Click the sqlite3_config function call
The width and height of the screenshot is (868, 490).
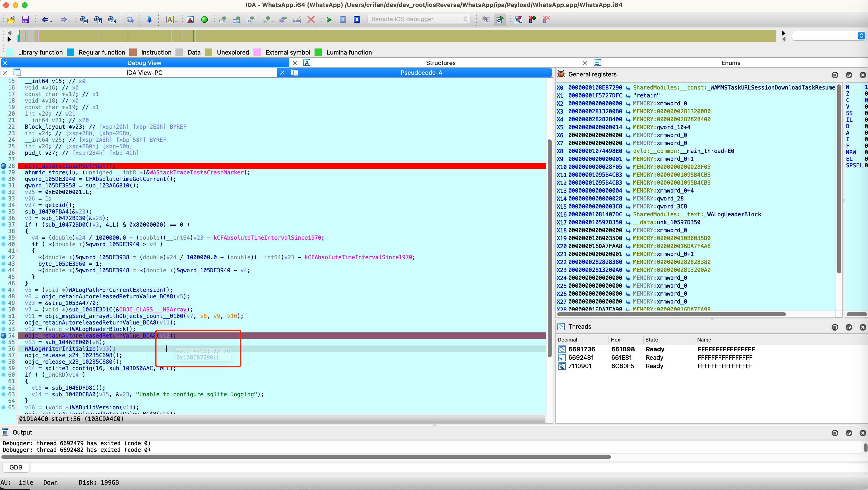click(x=69, y=368)
